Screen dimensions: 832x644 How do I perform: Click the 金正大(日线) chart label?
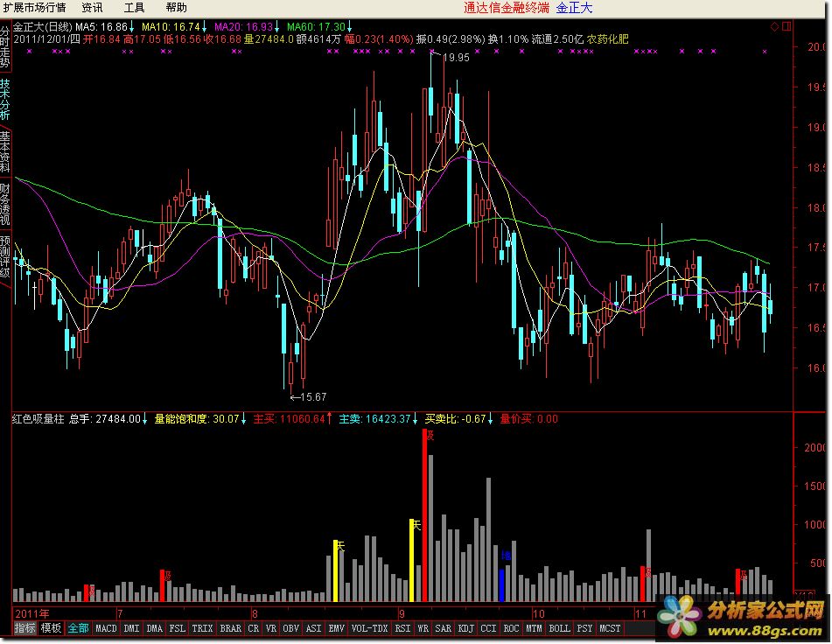43,26
